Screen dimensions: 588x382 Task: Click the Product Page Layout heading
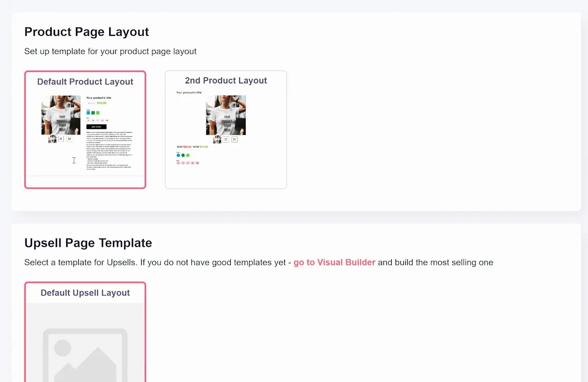click(87, 32)
